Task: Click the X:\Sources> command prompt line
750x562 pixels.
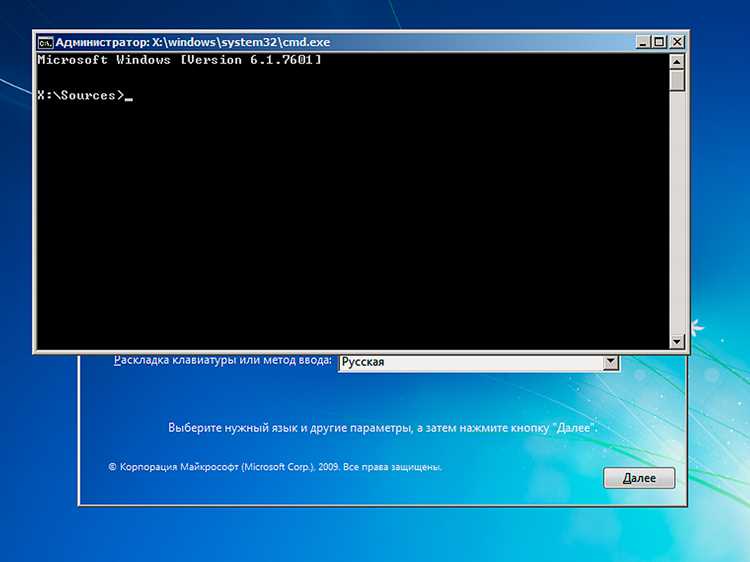Action: click(85, 95)
